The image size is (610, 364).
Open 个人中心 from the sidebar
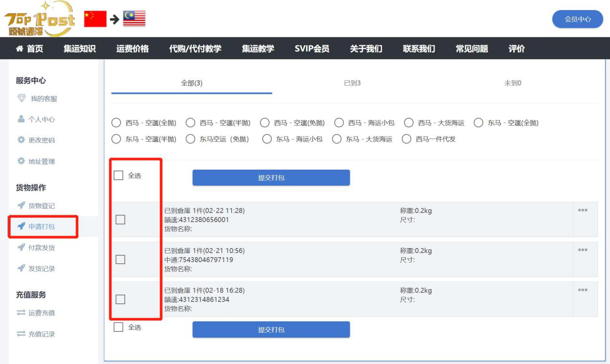(41, 120)
